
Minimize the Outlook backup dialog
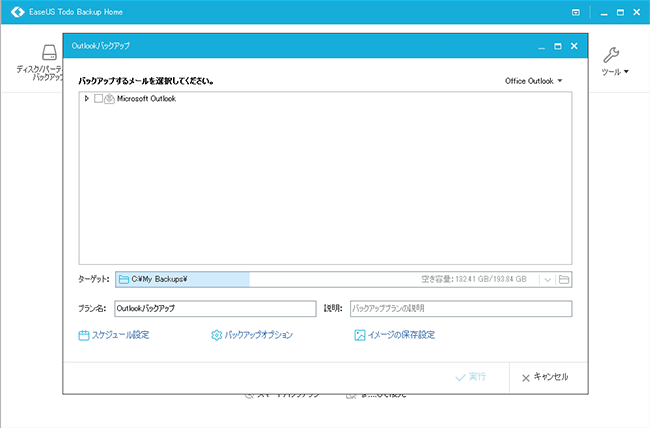pos(541,46)
